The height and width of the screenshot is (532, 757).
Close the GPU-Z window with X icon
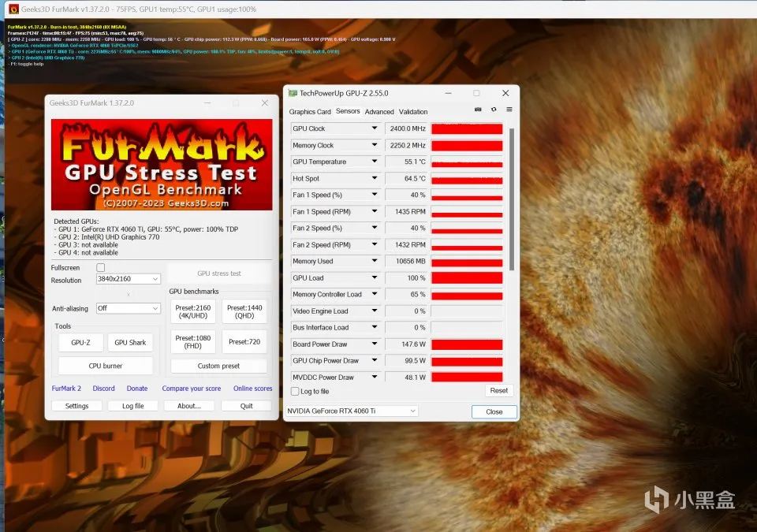coord(505,93)
